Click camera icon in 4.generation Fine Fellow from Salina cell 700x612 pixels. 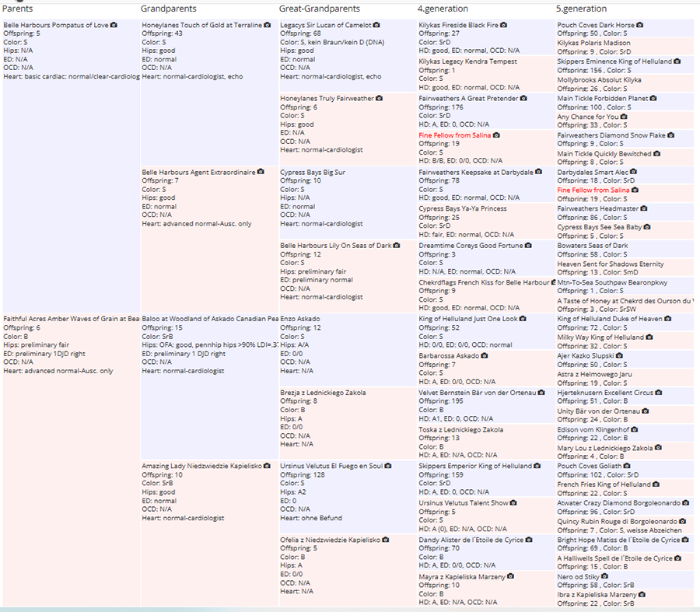[496, 135]
